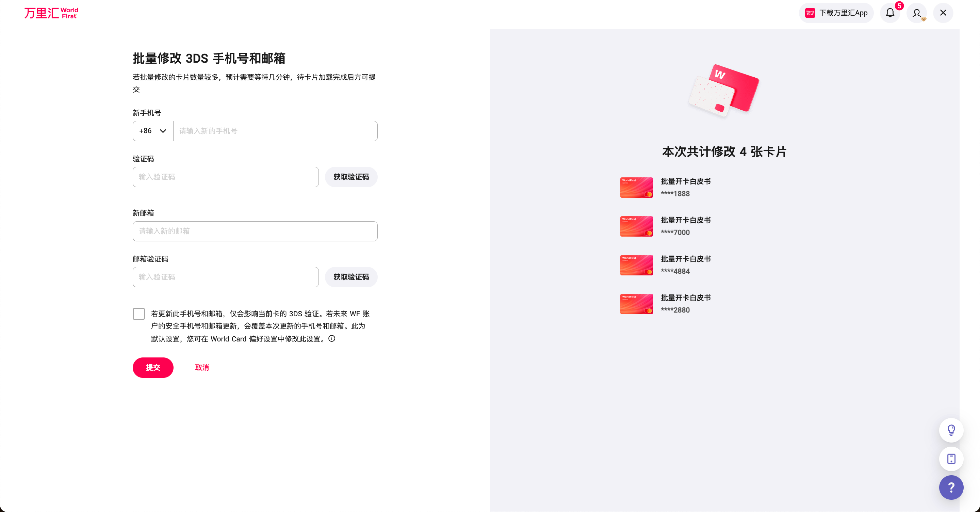Click the mobile device icon near bottom right
The width and height of the screenshot is (980, 512).
click(951, 459)
